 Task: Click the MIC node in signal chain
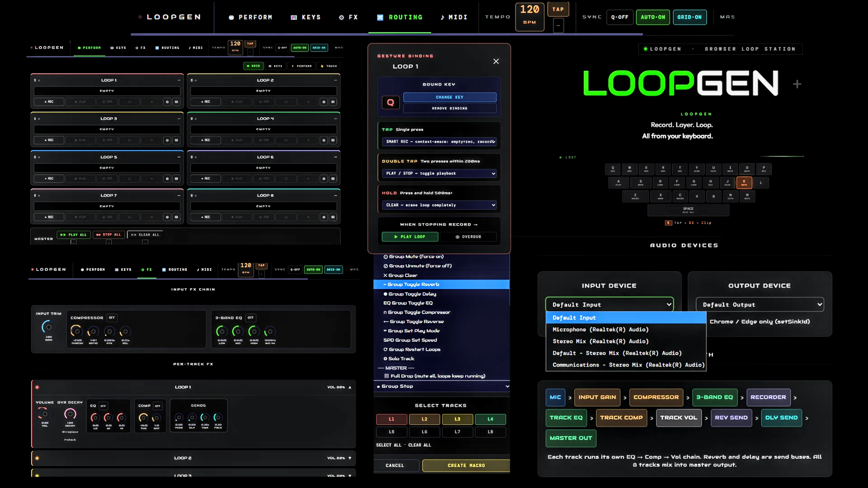click(x=555, y=397)
